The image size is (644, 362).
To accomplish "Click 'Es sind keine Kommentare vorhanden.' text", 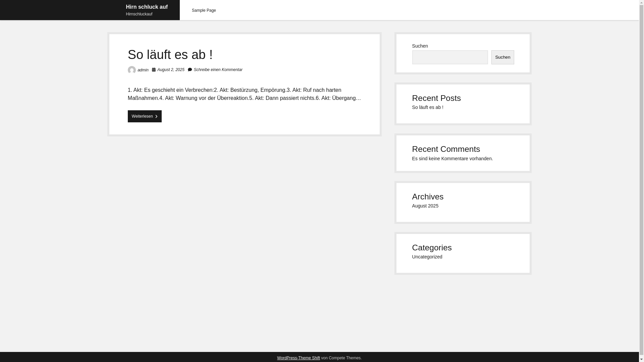I will pos(452,159).
